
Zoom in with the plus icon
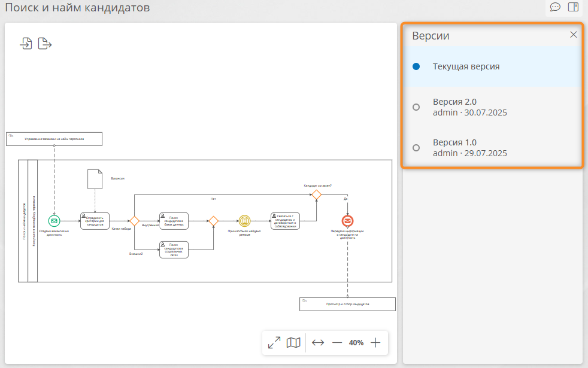(375, 342)
